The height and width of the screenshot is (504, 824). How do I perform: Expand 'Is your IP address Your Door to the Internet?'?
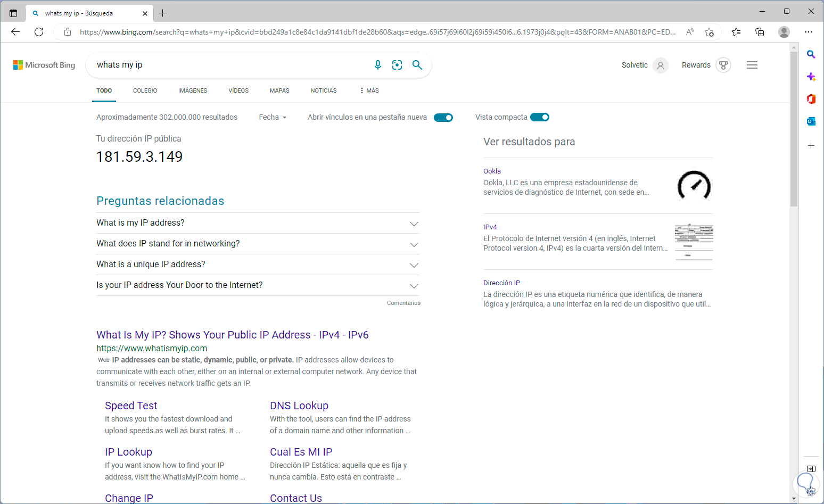coord(258,285)
